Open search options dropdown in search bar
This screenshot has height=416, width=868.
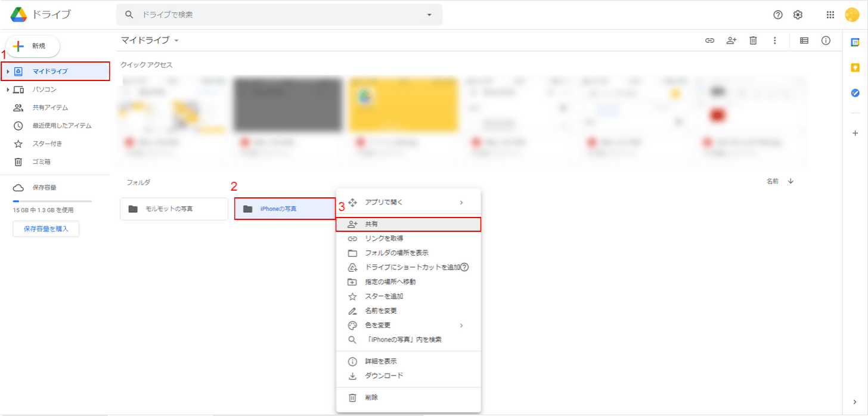(x=429, y=15)
